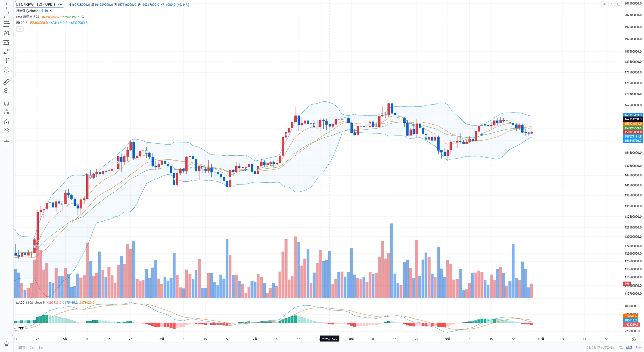Viewport: 644px width, 352px height.
Task: Activate the zoom-in magnifier tool
Action: pos(6,91)
